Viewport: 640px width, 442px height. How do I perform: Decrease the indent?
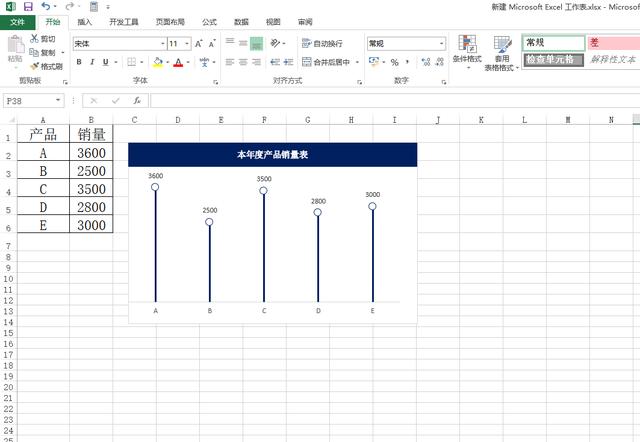click(x=275, y=62)
